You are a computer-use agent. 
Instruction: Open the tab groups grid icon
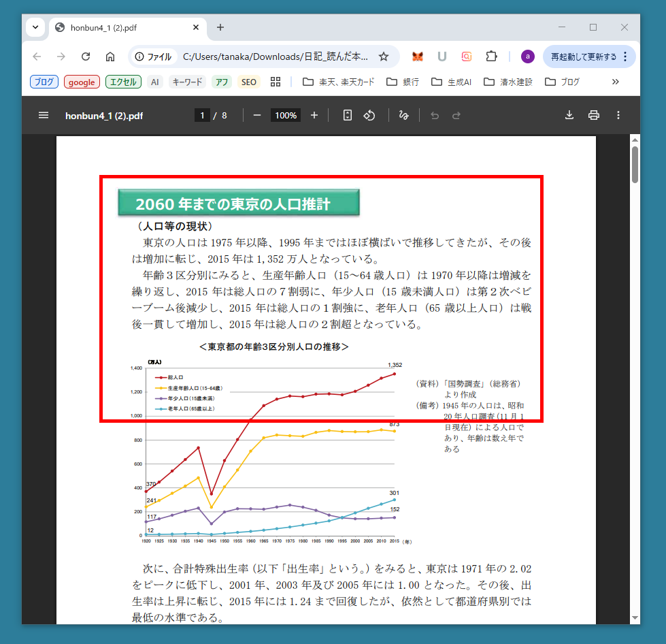coord(276,82)
